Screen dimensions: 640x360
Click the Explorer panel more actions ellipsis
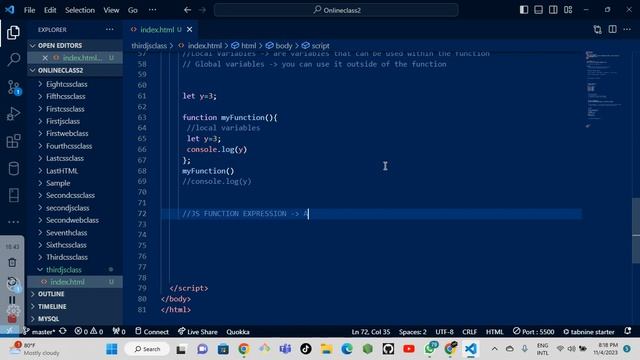click(x=109, y=29)
